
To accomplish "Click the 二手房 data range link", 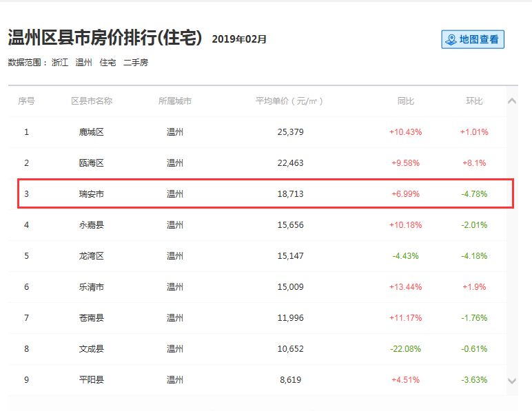I will pos(136,63).
